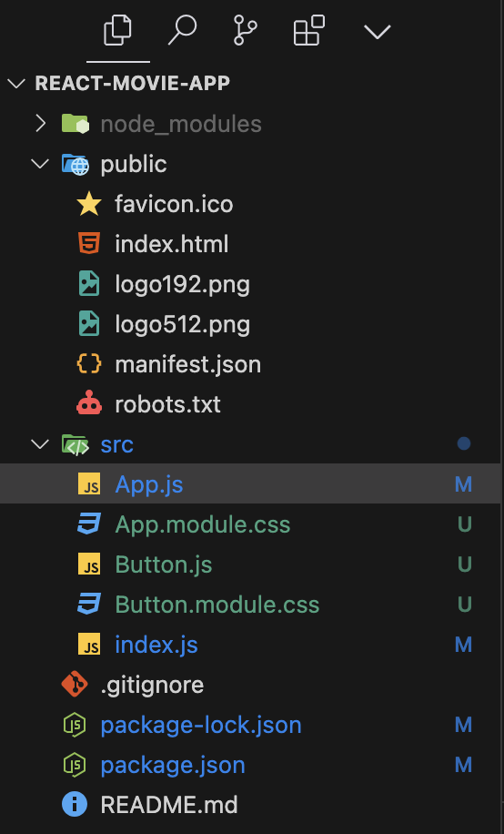Click the M badge on package-lock.json
The height and width of the screenshot is (834, 504).
tap(463, 725)
